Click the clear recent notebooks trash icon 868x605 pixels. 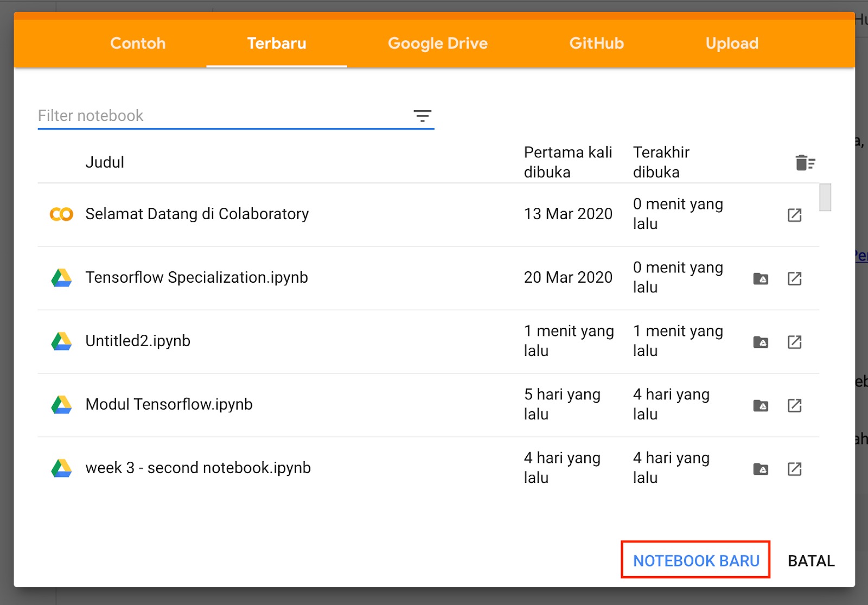[805, 162]
